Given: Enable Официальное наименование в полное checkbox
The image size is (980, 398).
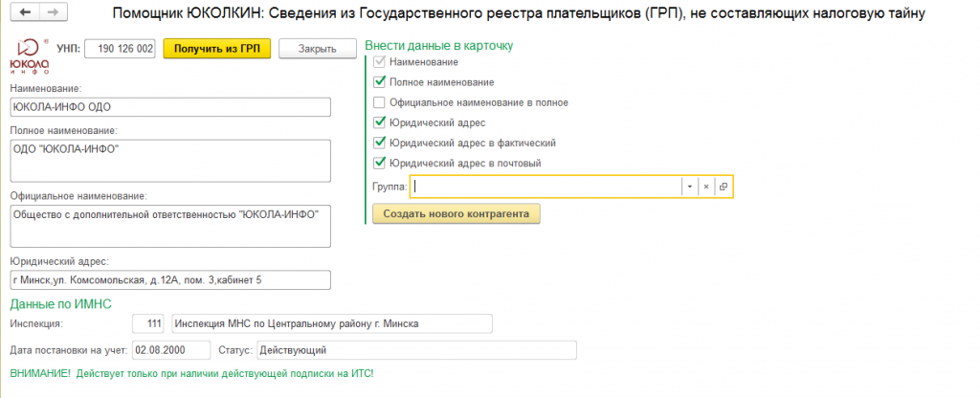Looking at the screenshot, I should tap(380, 102).
